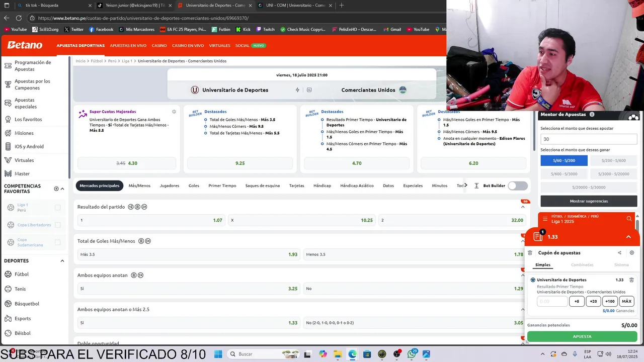Clear all bets with coupon trash icon
This screenshot has height=362, width=644.
(530, 253)
